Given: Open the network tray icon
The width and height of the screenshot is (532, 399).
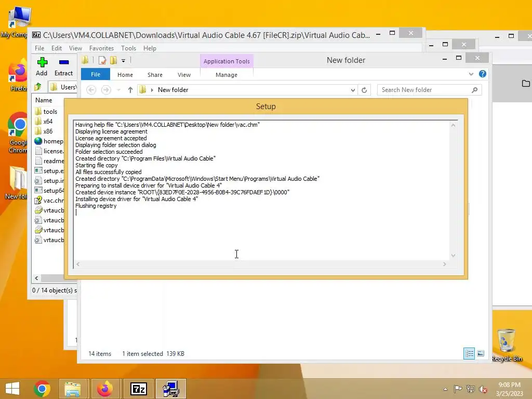Looking at the screenshot, I should pyautogui.click(x=470, y=389).
